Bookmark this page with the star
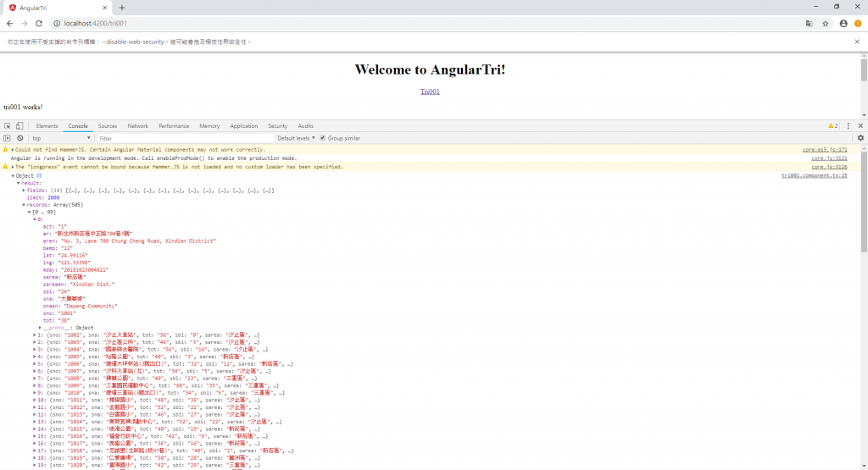 [x=826, y=23]
